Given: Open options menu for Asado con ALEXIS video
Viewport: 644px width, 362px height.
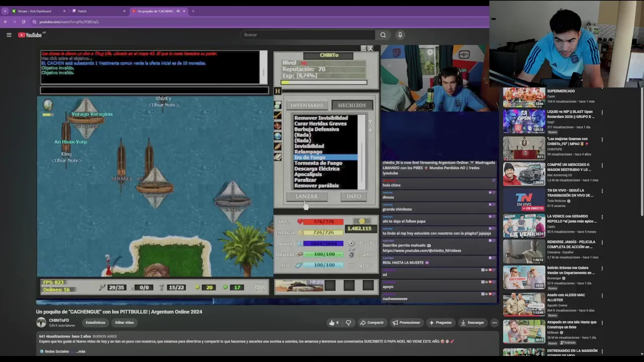Looking at the screenshot, I should pos(602,296).
